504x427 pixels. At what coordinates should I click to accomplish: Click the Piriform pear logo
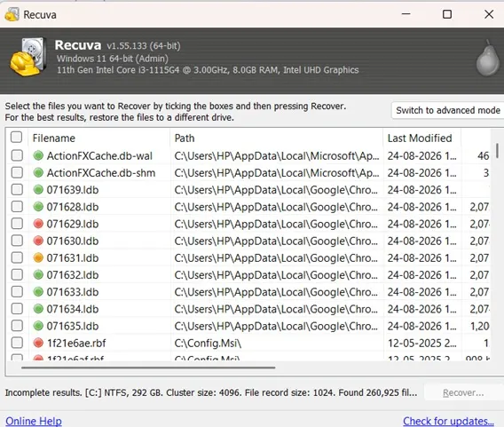click(488, 59)
